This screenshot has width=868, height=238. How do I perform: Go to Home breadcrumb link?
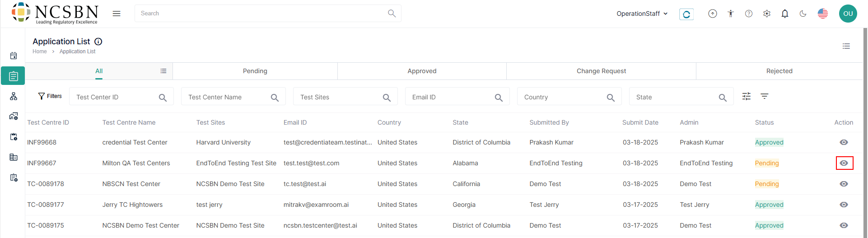[x=40, y=51]
